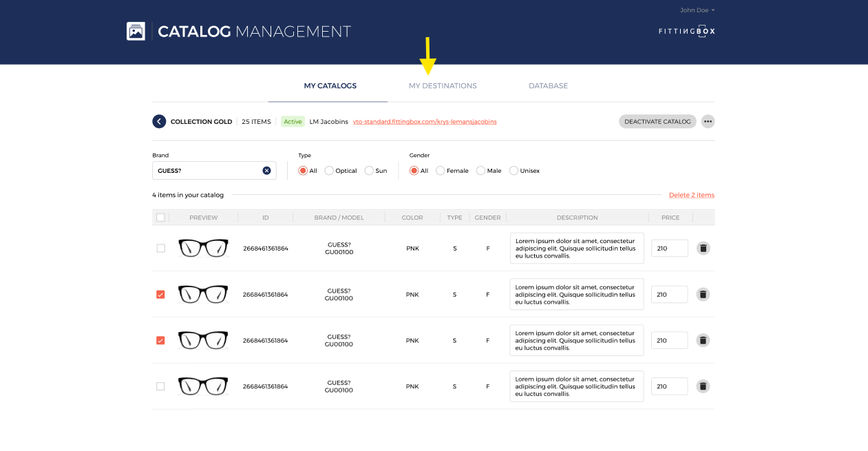868x451 pixels.
Task: Check the first row's checkbox
Action: [x=160, y=248]
